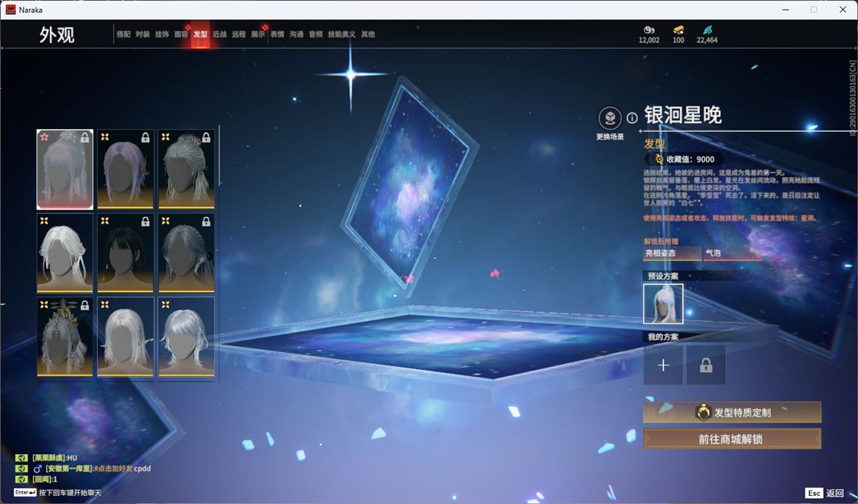Click the gold bar currency icon showing 100
This screenshot has height=504, width=858.
point(679,30)
